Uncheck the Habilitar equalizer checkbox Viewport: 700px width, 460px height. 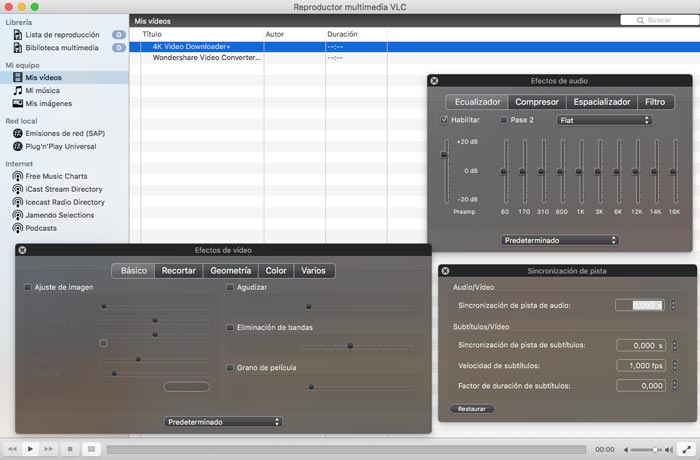[445, 120]
